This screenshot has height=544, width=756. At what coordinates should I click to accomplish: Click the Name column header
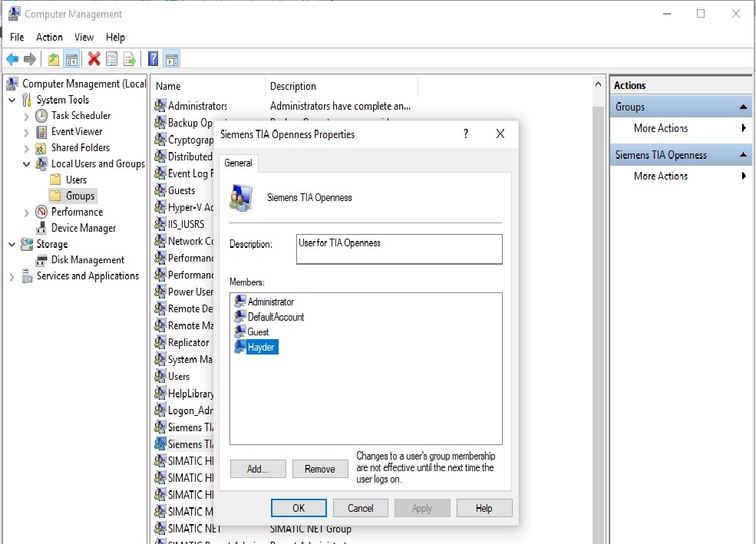208,86
